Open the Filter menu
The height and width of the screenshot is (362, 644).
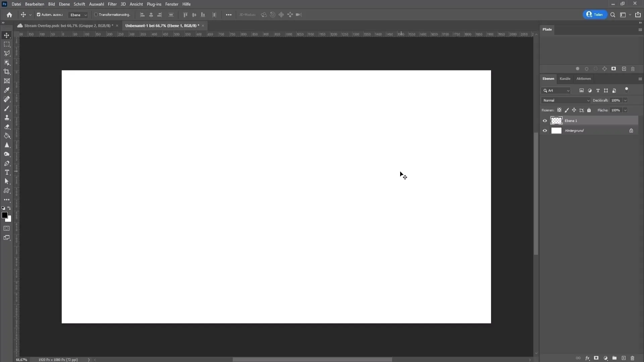[x=111, y=4]
